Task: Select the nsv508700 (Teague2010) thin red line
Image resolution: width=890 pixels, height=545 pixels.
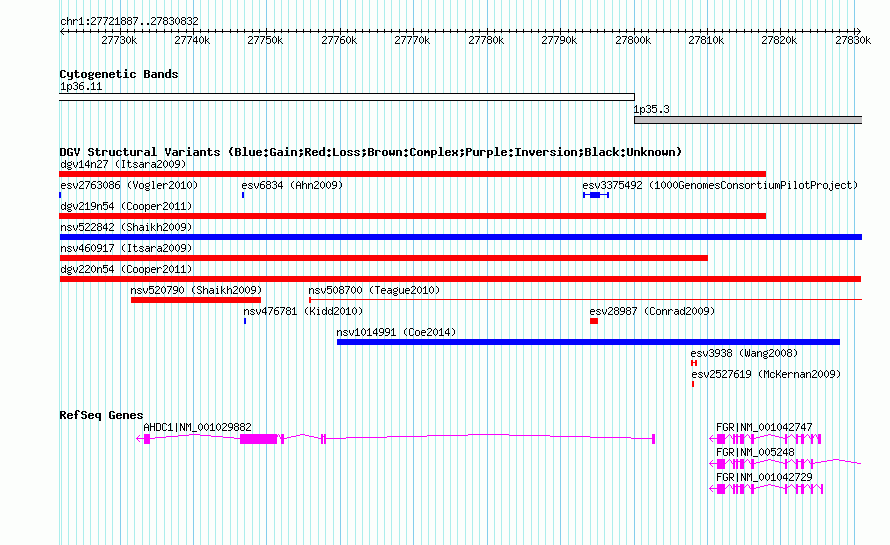Action: [585, 300]
